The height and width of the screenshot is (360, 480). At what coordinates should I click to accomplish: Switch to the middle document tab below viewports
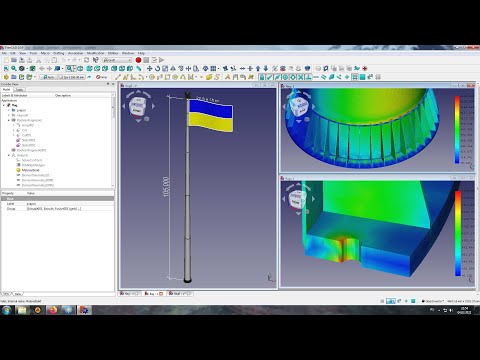pyautogui.click(x=154, y=294)
